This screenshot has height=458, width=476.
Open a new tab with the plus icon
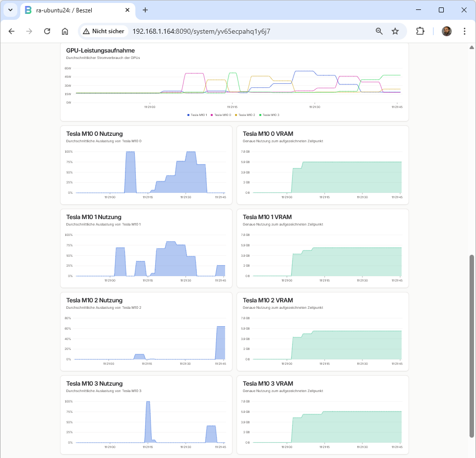coord(145,10)
